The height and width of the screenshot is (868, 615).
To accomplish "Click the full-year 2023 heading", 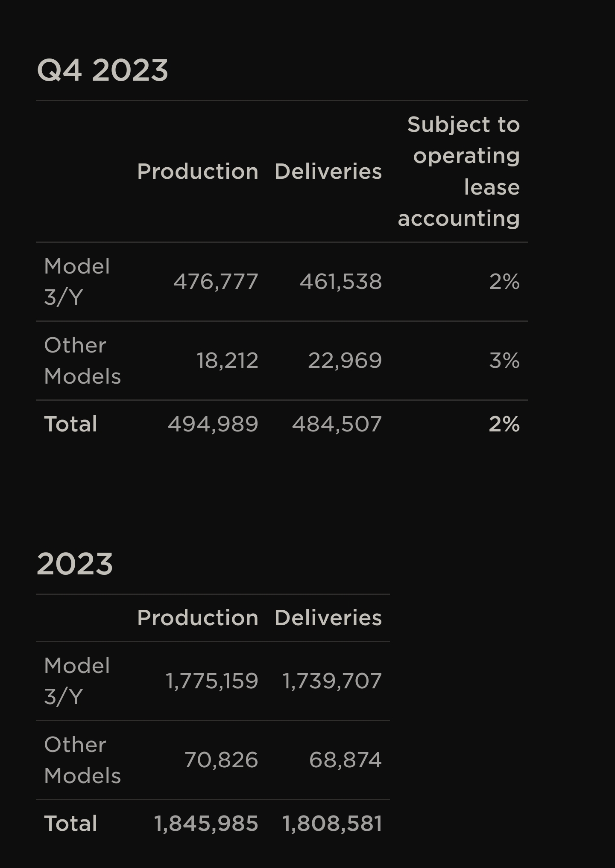I will [x=75, y=564].
